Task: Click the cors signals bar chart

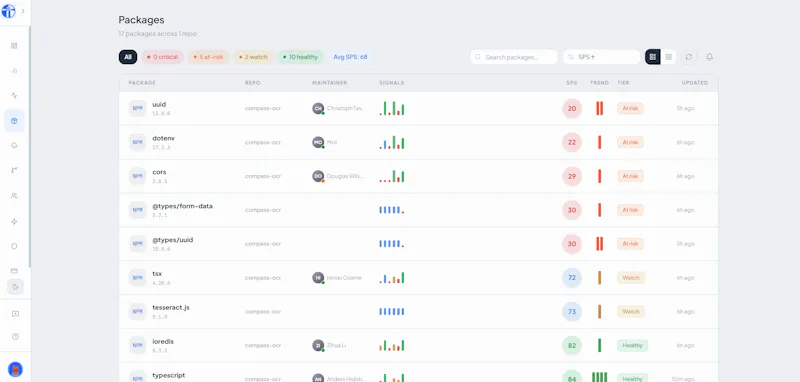Action: [392, 176]
